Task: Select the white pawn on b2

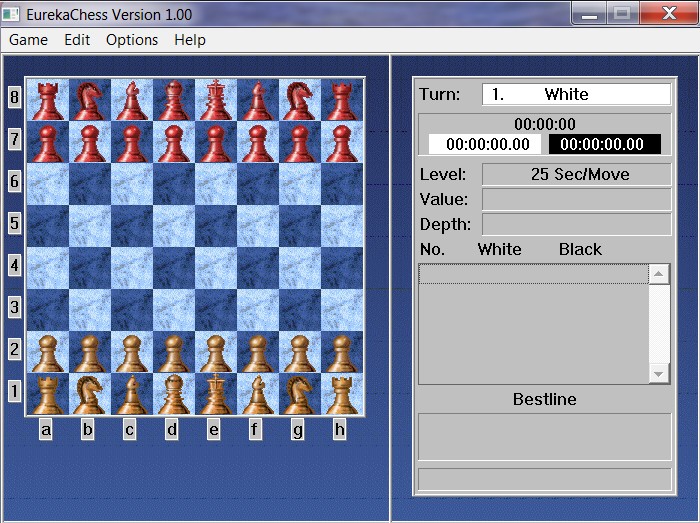Action: pyautogui.click(x=90, y=353)
